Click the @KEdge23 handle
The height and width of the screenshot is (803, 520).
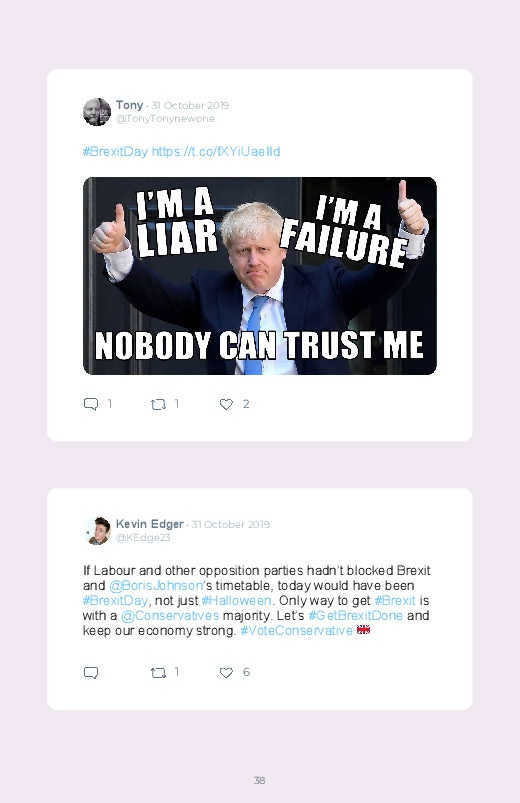pos(143,538)
